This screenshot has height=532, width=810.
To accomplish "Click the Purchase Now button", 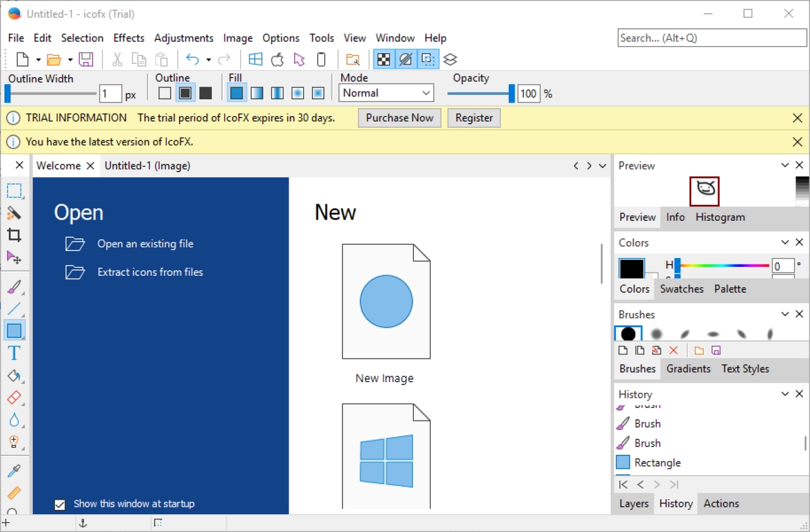I will tap(399, 118).
